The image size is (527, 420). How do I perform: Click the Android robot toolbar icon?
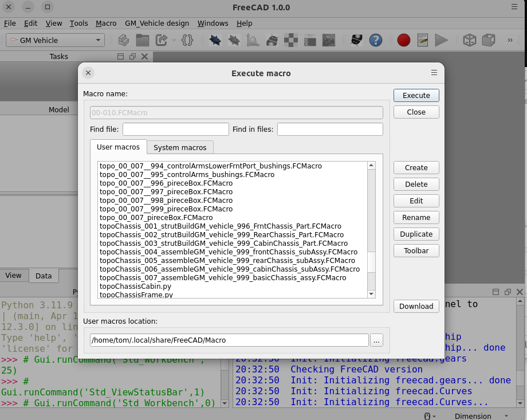tap(273, 40)
